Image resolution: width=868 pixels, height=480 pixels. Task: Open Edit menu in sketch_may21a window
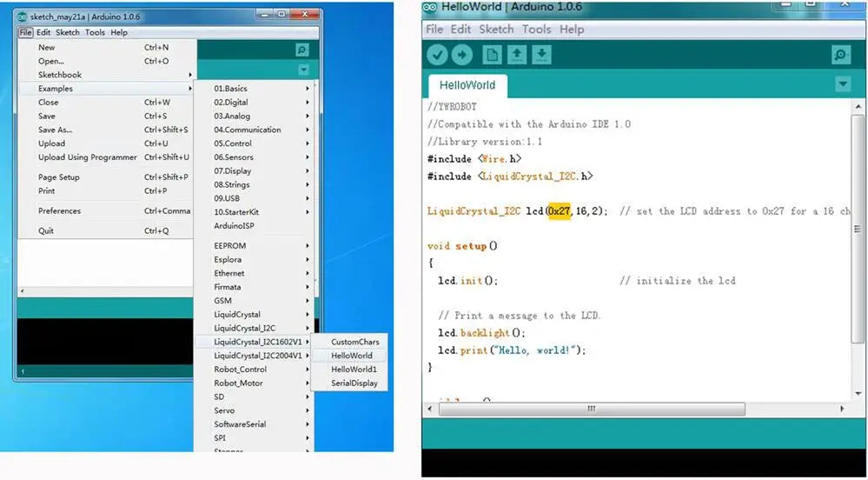tap(43, 33)
